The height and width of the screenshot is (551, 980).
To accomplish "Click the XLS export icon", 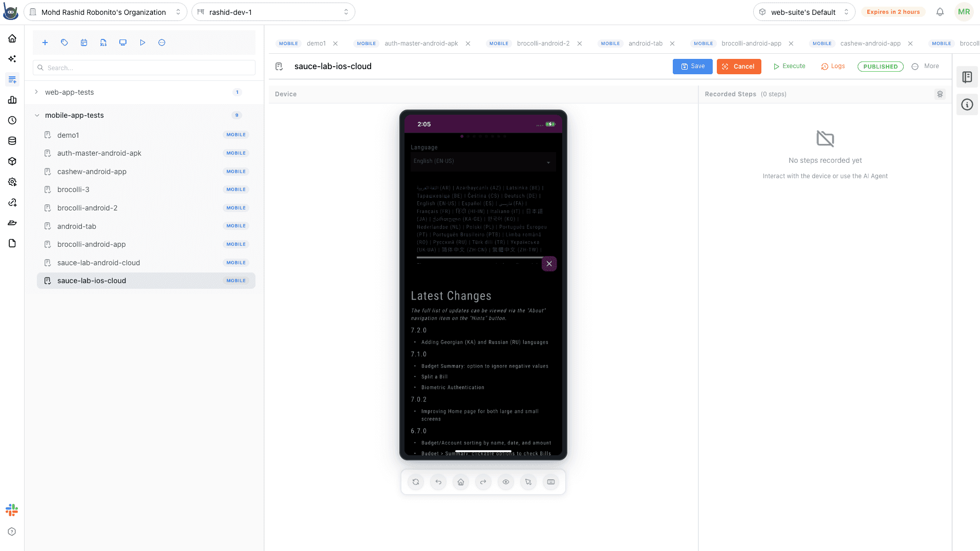I will 103,43.
